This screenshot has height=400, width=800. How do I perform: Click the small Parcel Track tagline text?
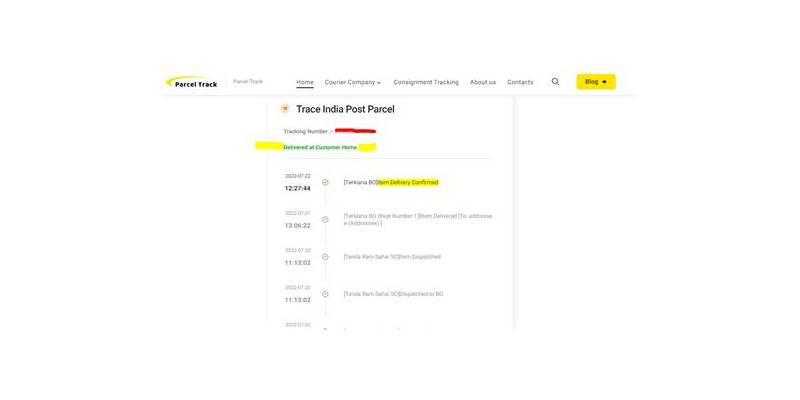[248, 82]
